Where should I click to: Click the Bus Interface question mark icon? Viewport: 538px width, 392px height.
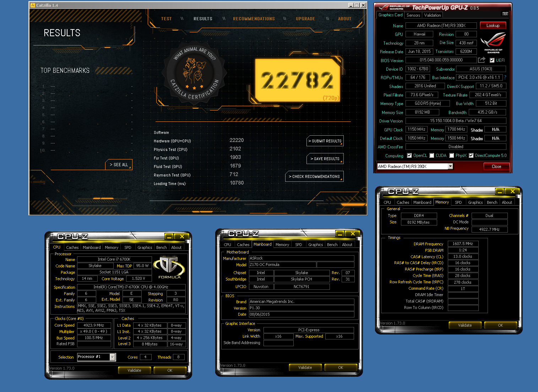pyautogui.click(x=505, y=77)
